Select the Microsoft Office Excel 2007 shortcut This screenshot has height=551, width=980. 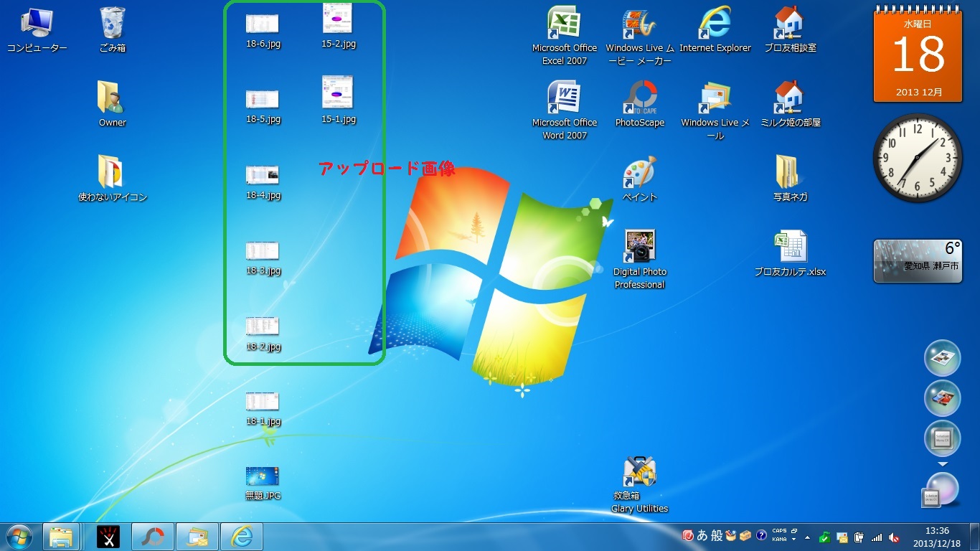click(x=565, y=36)
